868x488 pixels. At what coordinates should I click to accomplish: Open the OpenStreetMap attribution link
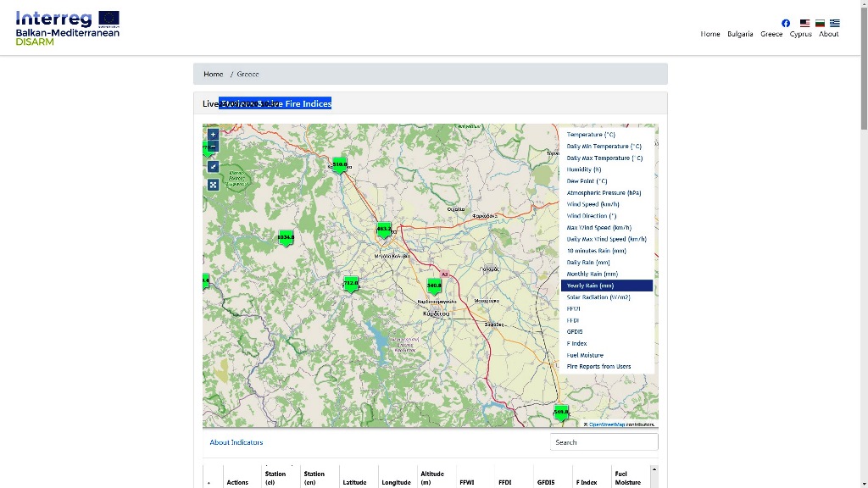607,424
